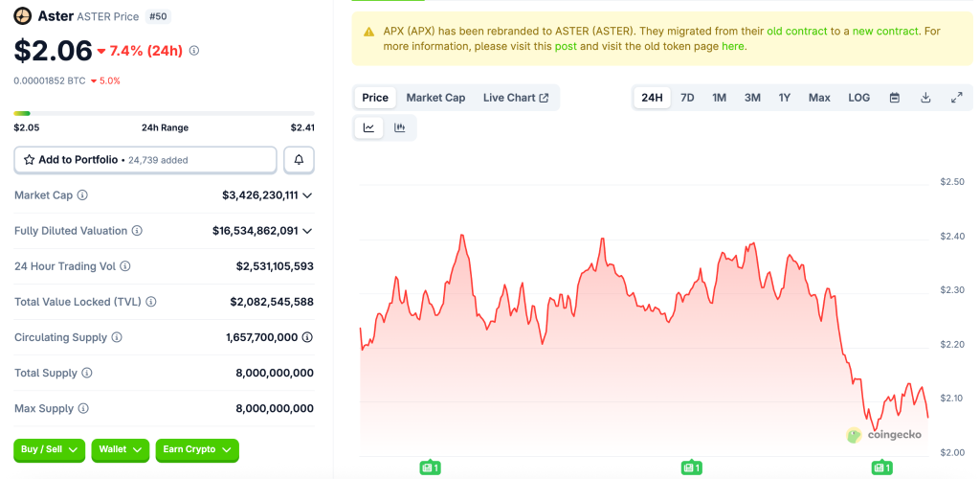980x479 pixels.
Task: Click Add to Portfolio button
Action: (145, 160)
